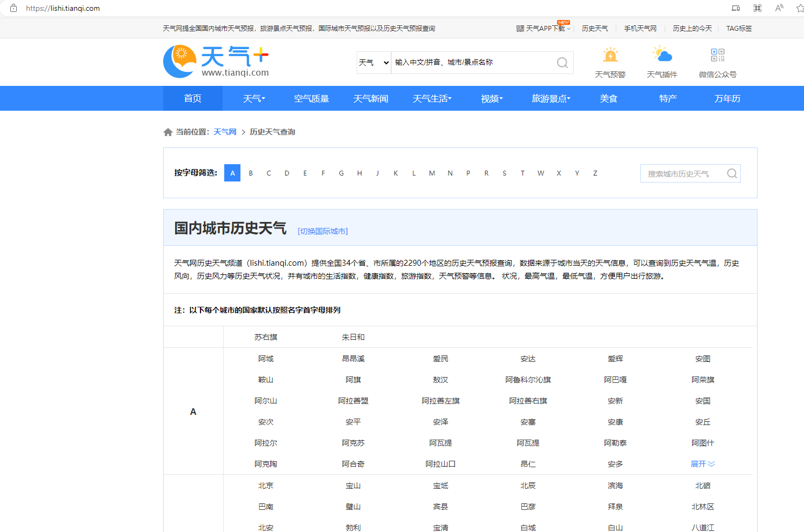Image resolution: width=804 pixels, height=532 pixels.
Task: Expand the 旅游景点 navigation menu
Action: click(x=551, y=98)
